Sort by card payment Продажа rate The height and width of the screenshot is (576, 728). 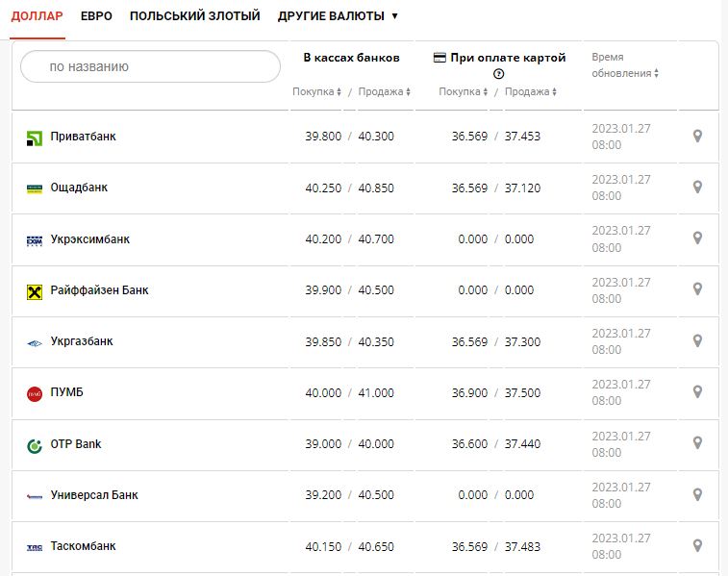click(530, 92)
